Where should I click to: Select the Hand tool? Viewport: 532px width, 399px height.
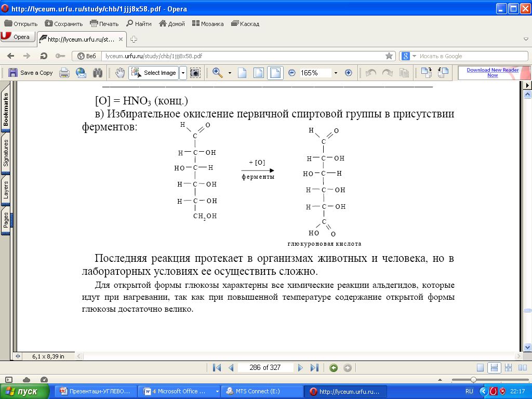click(x=120, y=73)
